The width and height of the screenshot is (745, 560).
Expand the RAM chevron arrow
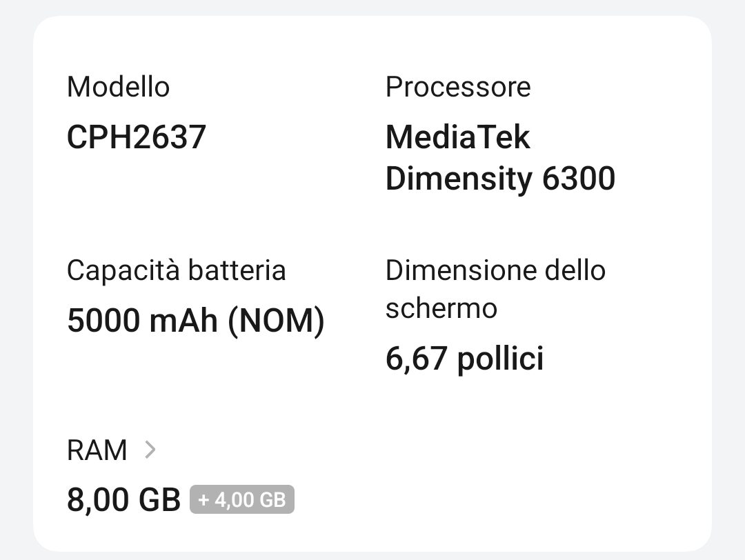tap(150, 450)
